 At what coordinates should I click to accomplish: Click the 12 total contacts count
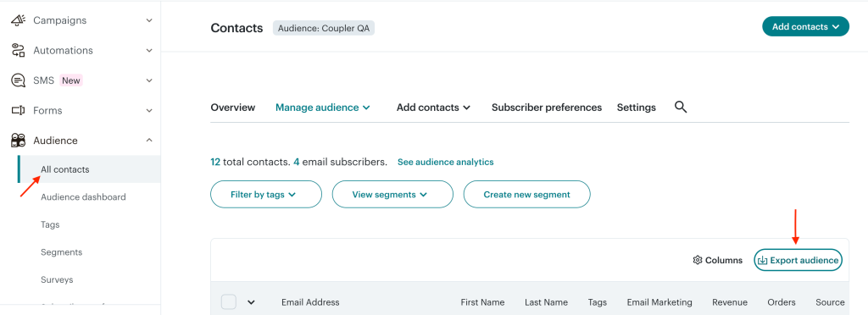214,162
